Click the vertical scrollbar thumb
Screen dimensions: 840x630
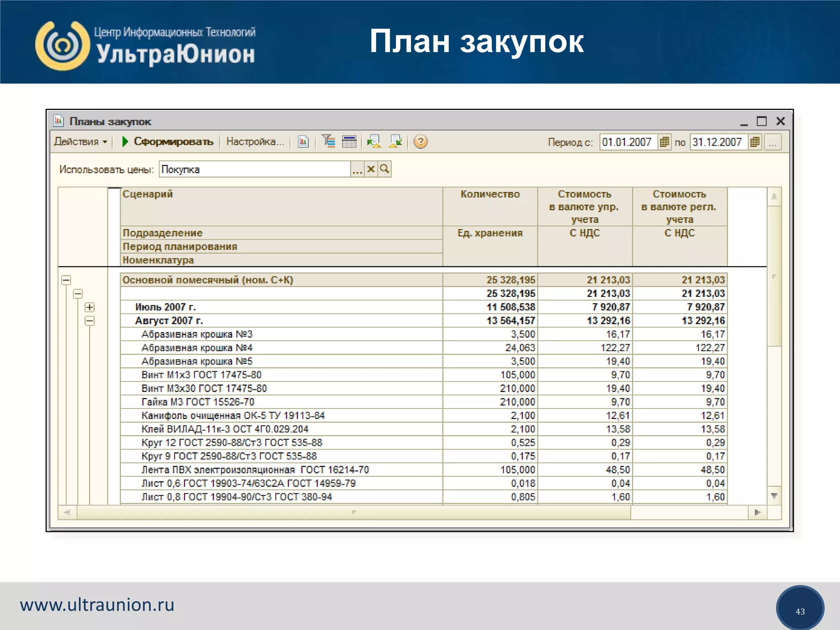tap(774, 276)
